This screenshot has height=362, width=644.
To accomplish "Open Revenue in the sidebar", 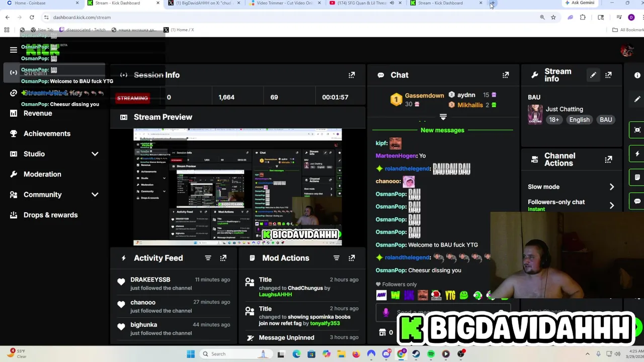I will tap(38, 113).
